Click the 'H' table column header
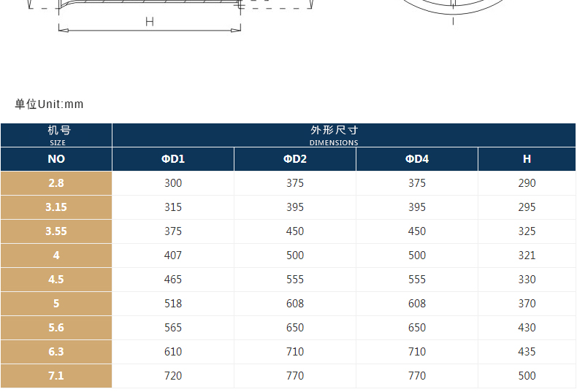 coord(527,159)
